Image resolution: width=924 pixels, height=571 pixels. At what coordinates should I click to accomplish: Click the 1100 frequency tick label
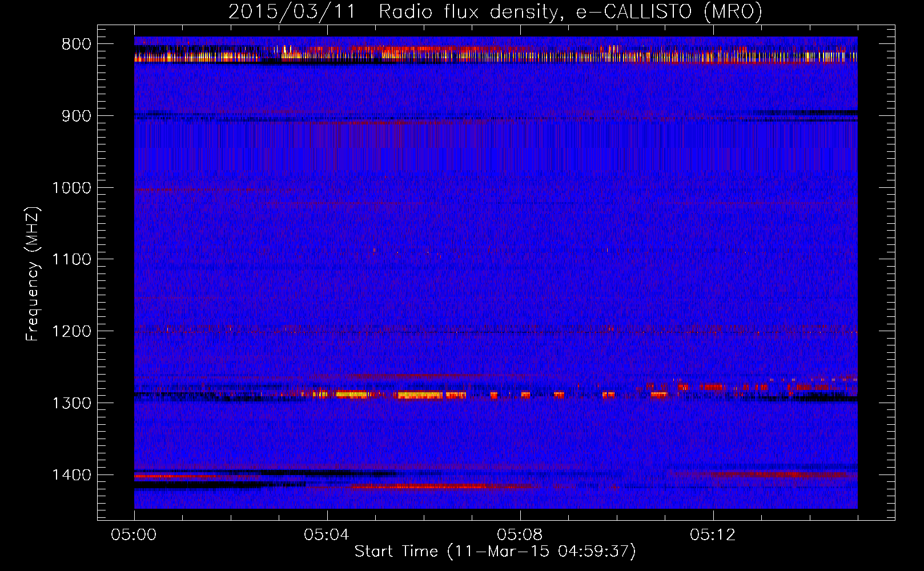click(x=72, y=259)
